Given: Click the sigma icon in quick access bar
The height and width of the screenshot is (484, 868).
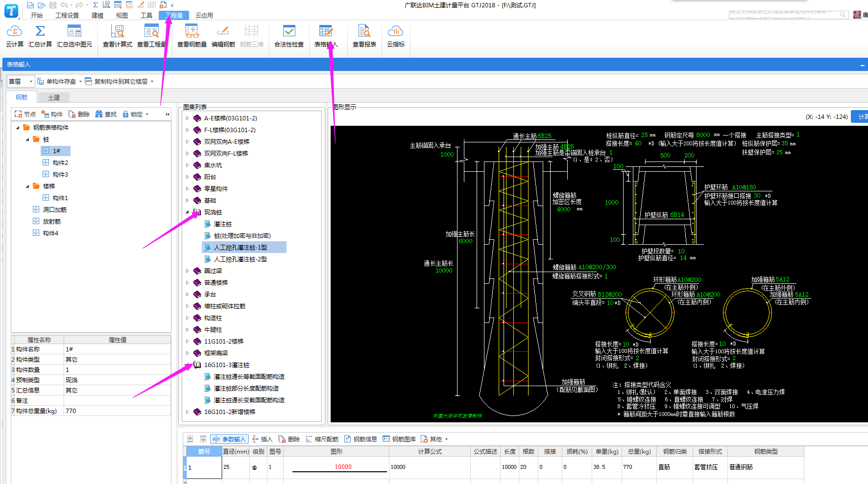Looking at the screenshot, I should pos(96,5).
